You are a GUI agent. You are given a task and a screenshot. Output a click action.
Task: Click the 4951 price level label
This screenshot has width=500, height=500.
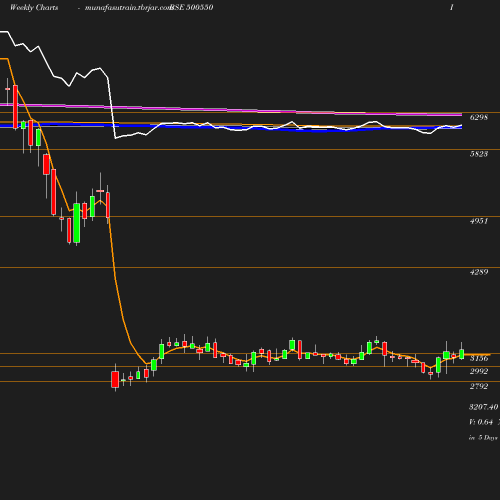[x=479, y=221]
